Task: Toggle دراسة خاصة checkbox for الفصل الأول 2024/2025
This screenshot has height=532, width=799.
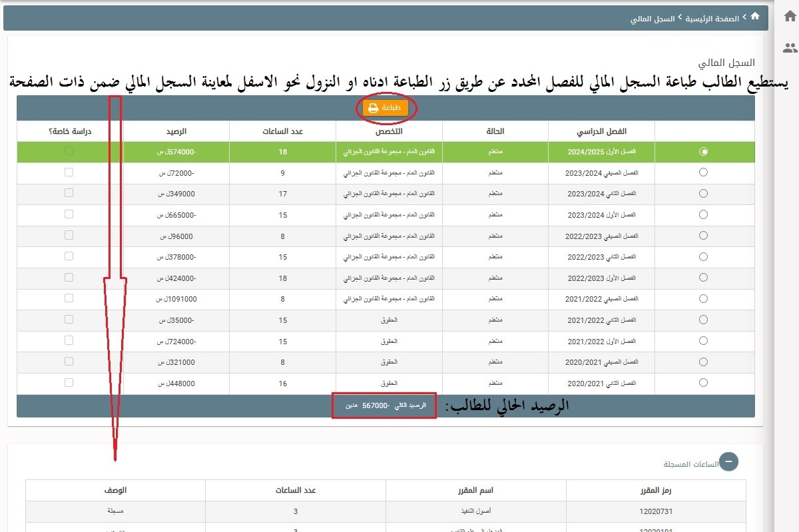Action: [69, 151]
